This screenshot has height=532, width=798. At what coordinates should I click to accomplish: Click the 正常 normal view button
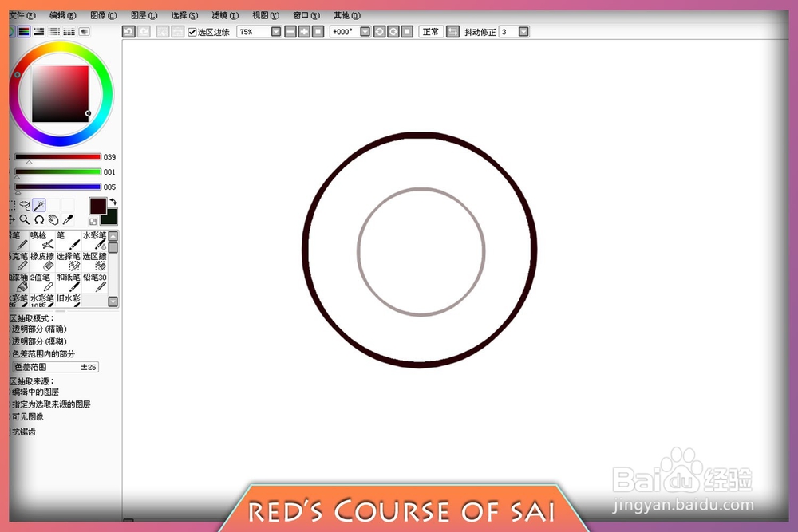coord(431,32)
